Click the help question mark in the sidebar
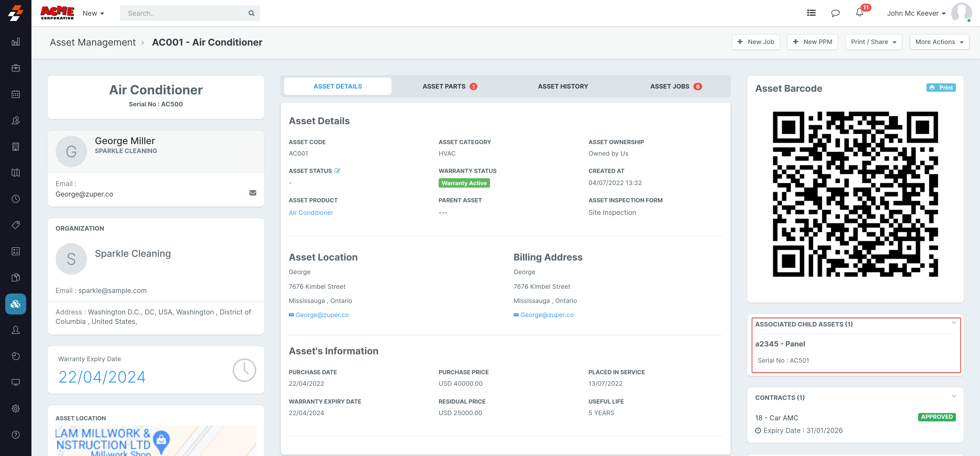The height and width of the screenshot is (456, 980). click(x=16, y=435)
